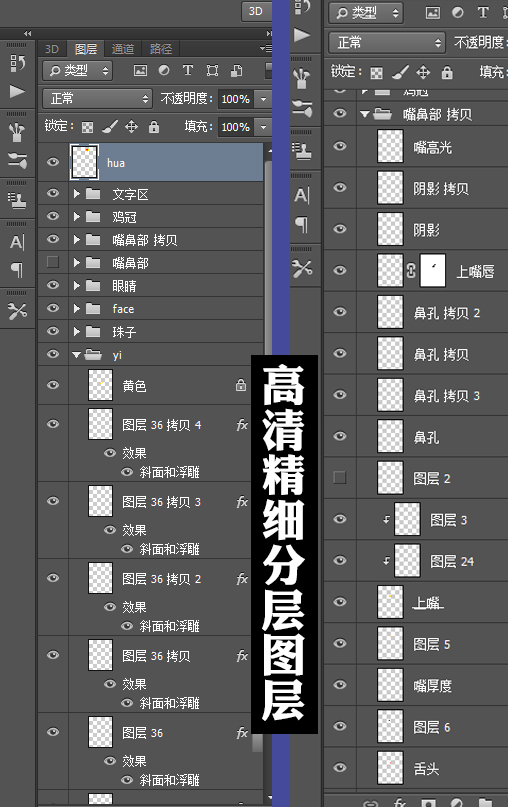This screenshot has height=807, width=508.
Task: Switch to the 路径 tab
Action: pyautogui.click(x=161, y=49)
